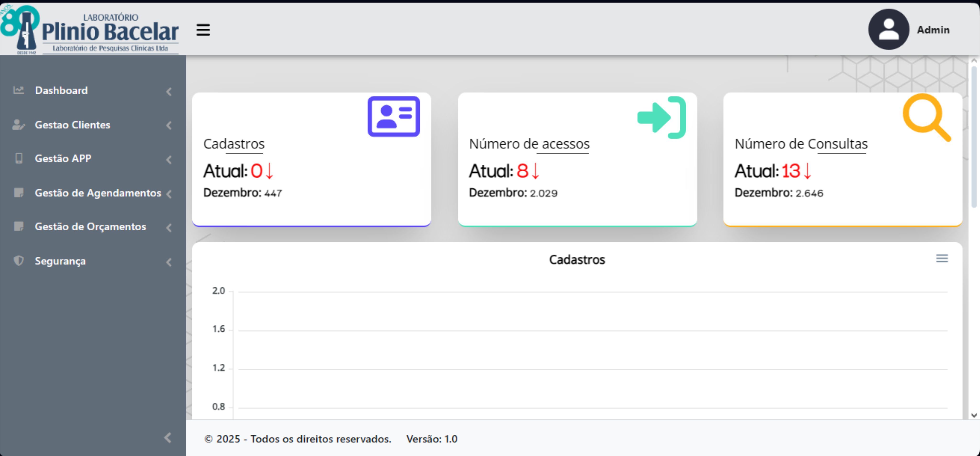
Task: Toggle the hamburger sidebar menu button
Action: pyautogui.click(x=203, y=30)
